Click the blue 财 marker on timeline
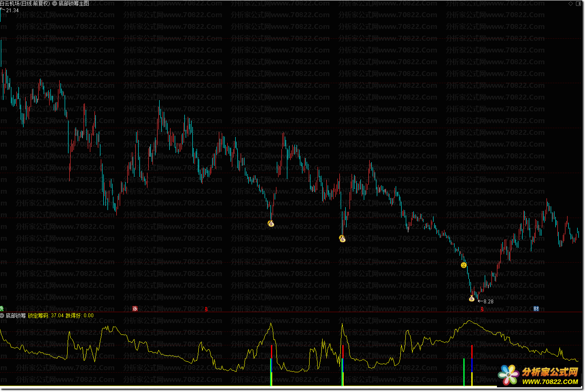The height and width of the screenshot is (392, 586). tap(536, 309)
